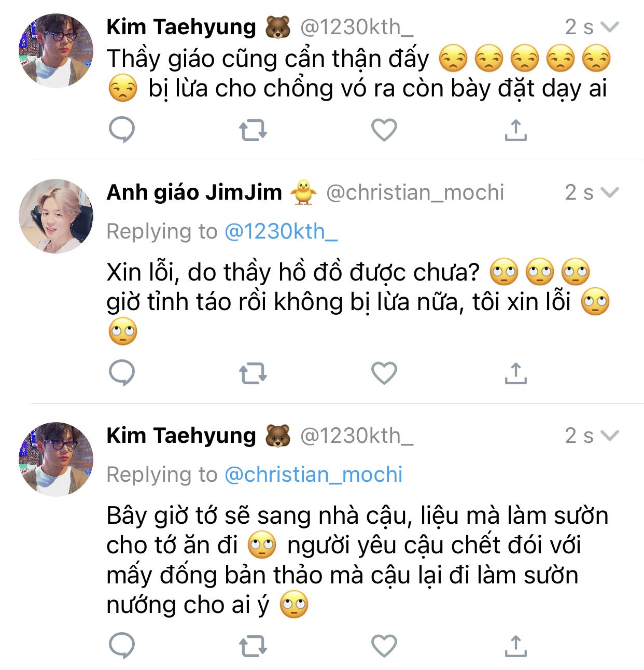Open the @1230kth_ mention link in JimJim's reply
The height and width of the screenshot is (670, 644).
pyautogui.click(x=281, y=231)
